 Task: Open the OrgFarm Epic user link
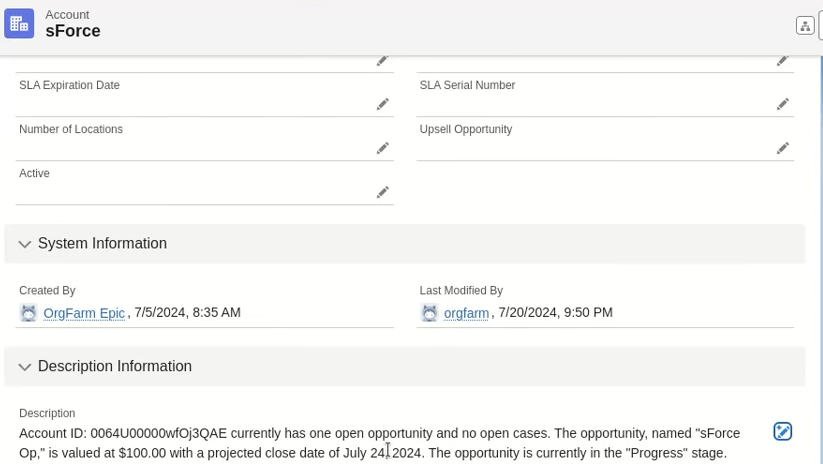pyautogui.click(x=84, y=313)
